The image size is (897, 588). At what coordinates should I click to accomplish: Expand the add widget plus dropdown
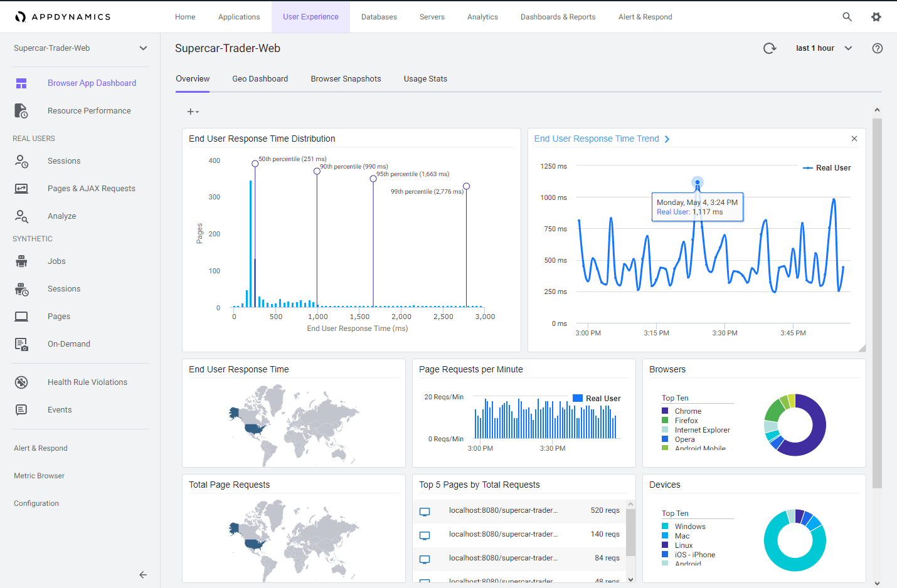click(193, 112)
